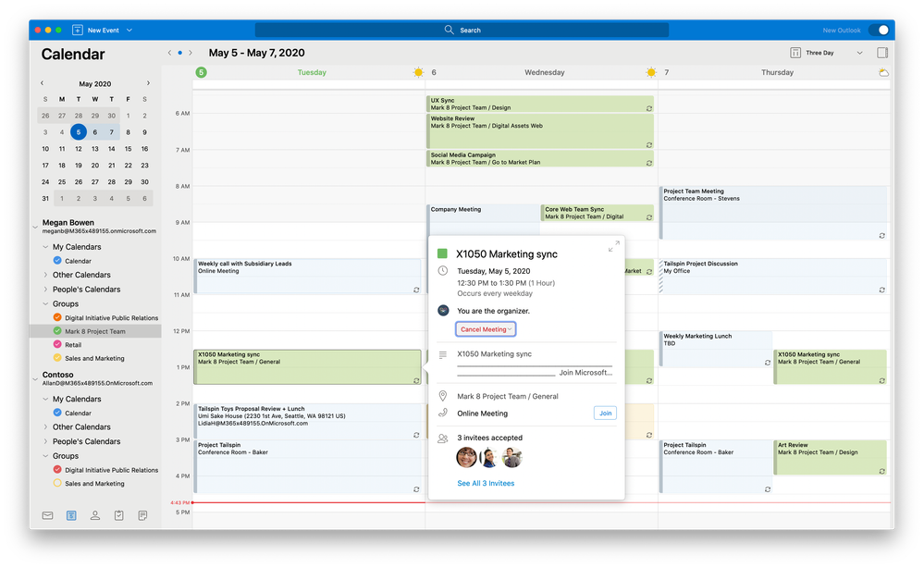Image resolution: width=924 pixels, height=568 pixels.
Task: Toggle Sales and Marketing under Contoso
Action: click(57, 483)
